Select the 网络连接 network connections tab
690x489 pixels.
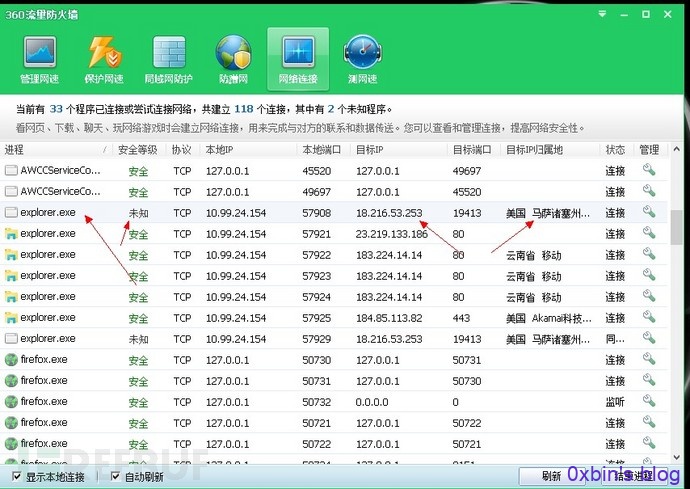click(298, 59)
